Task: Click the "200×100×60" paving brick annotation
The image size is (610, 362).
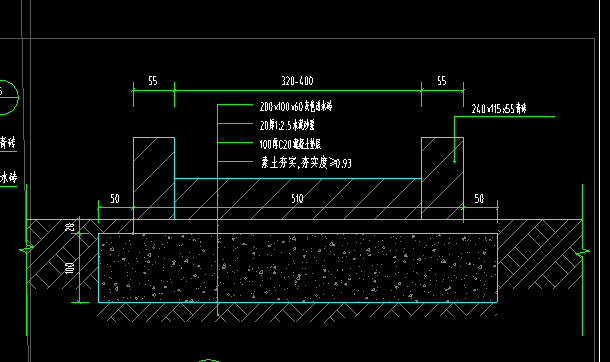Action: point(296,106)
